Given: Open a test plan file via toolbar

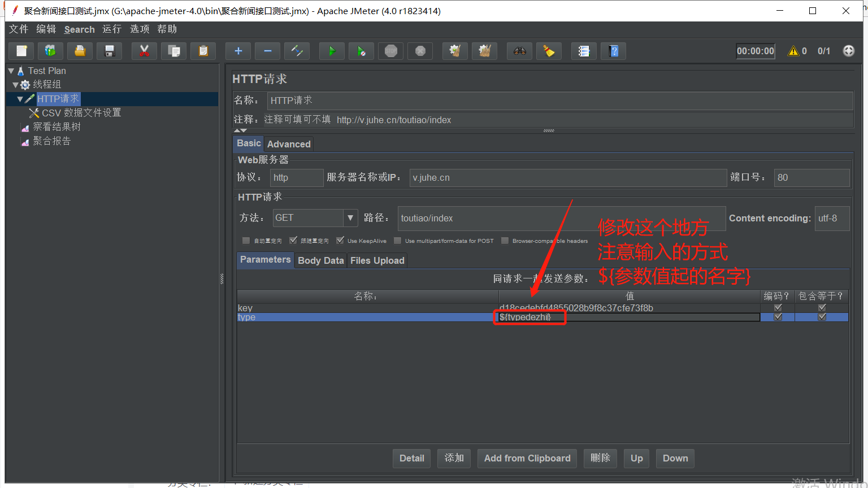Looking at the screenshot, I should [80, 51].
